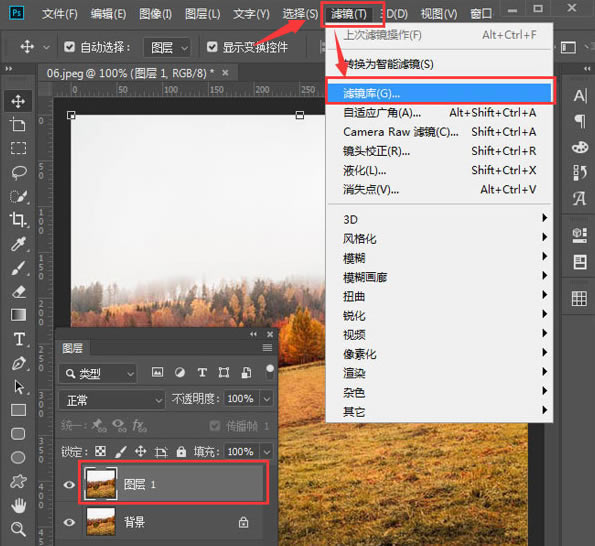The height and width of the screenshot is (546, 595).
Task: Select the 图层 1 layer thumbnail
Action: point(101,483)
